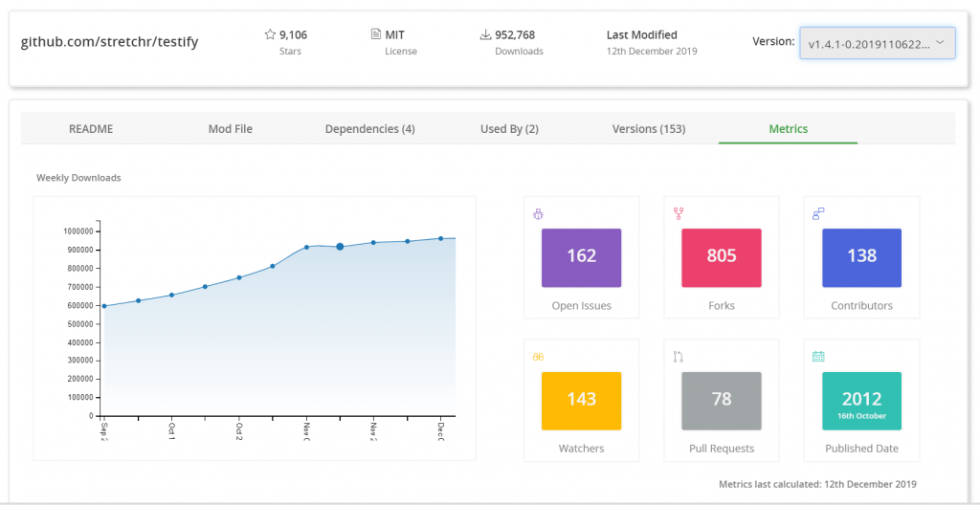Click the fork icon above Forks card
The height and width of the screenshot is (505, 980).
pos(679,213)
